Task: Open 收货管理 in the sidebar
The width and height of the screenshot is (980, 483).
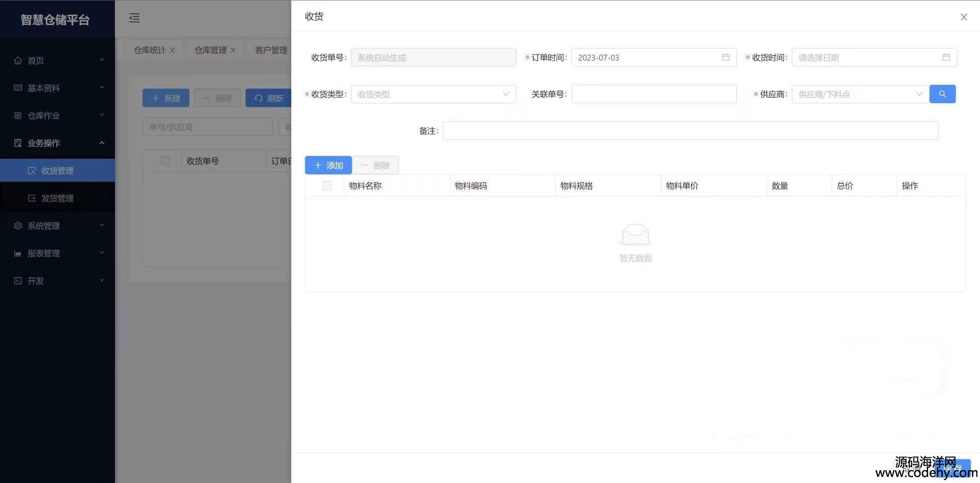Action: [57, 171]
